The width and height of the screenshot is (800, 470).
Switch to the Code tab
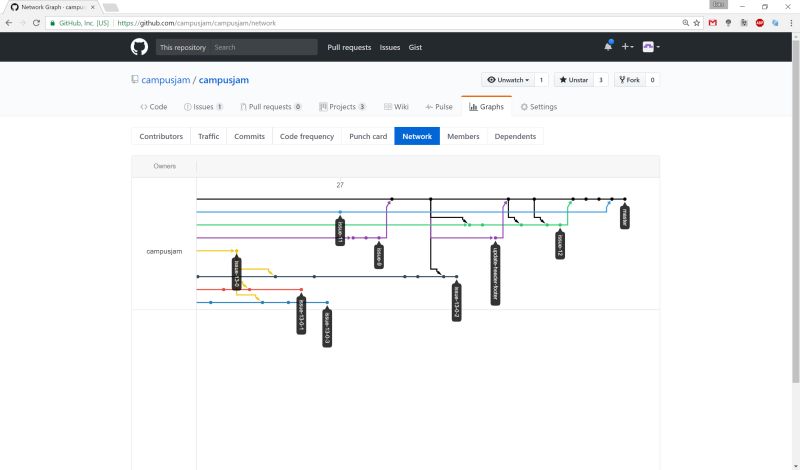tap(154, 107)
